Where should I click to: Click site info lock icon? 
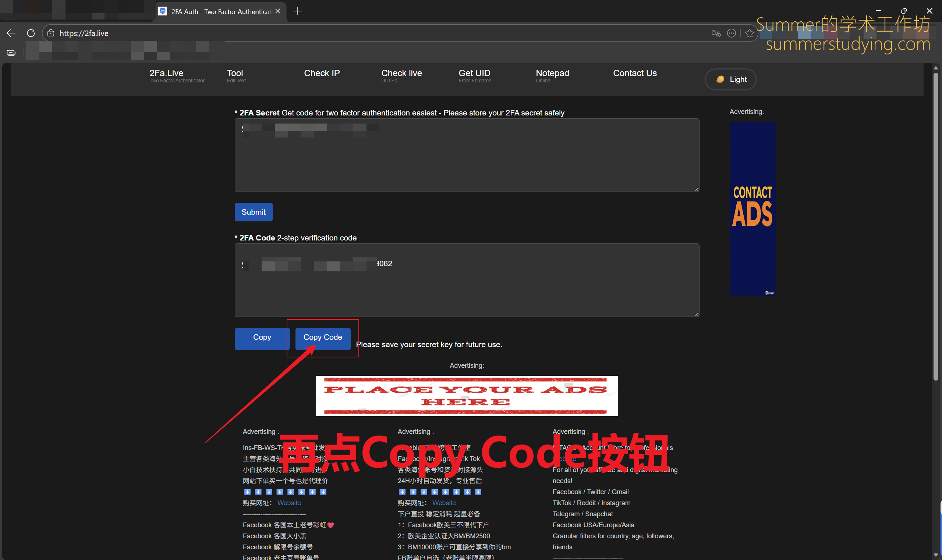(x=51, y=33)
